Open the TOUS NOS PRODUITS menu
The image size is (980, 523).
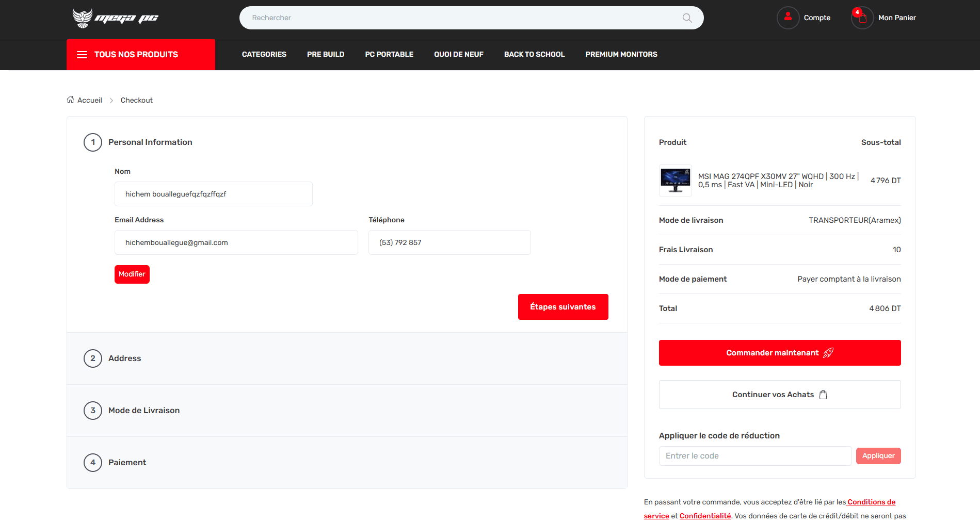coord(141,55)
